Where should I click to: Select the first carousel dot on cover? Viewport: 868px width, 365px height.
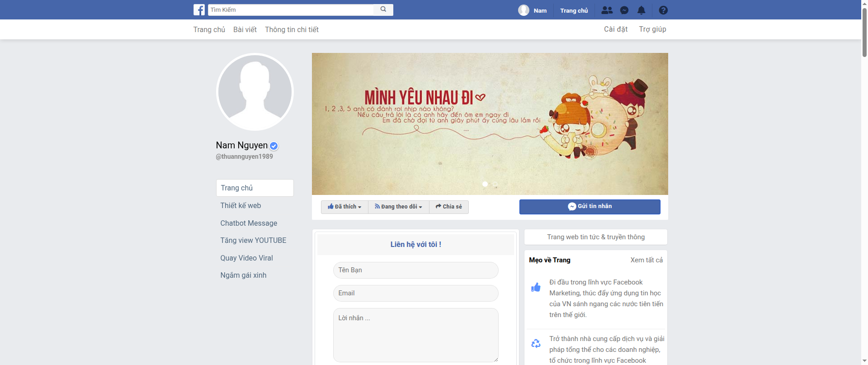[x=485, y=184]
